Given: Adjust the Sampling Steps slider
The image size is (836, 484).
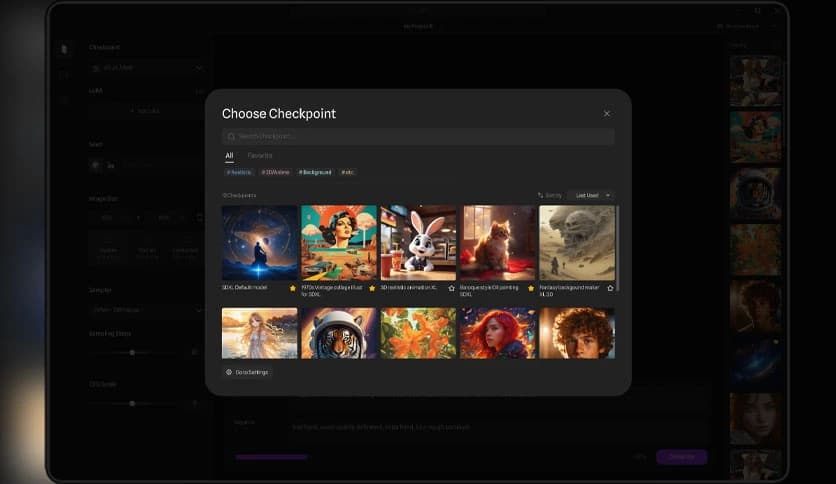Looking at the screenshot, I should 132,352.
